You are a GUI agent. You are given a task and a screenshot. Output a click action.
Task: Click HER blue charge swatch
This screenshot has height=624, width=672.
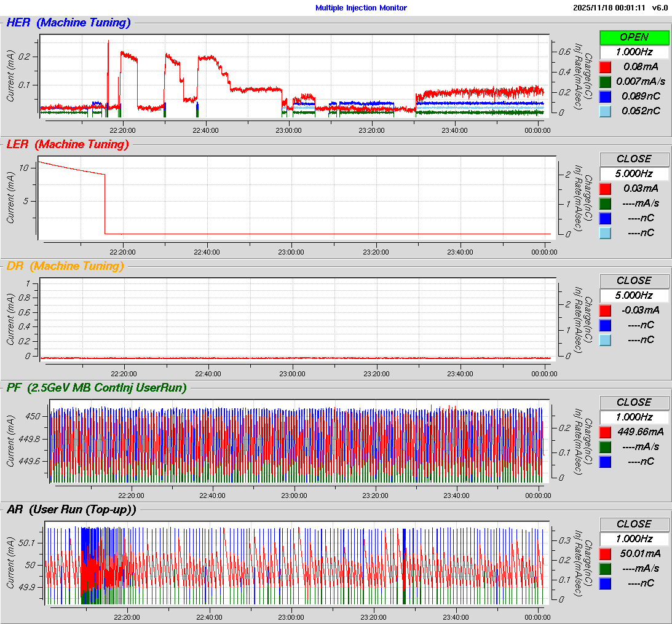606,96
